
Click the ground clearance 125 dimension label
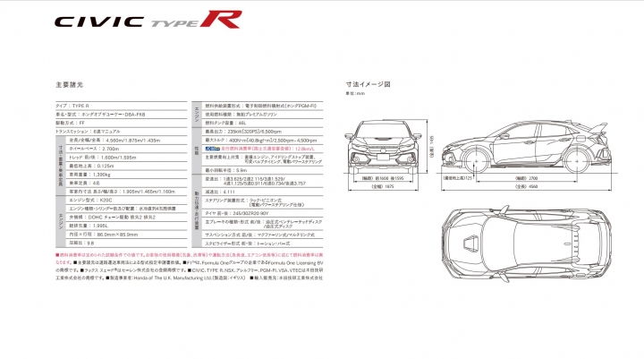point(458,178)
